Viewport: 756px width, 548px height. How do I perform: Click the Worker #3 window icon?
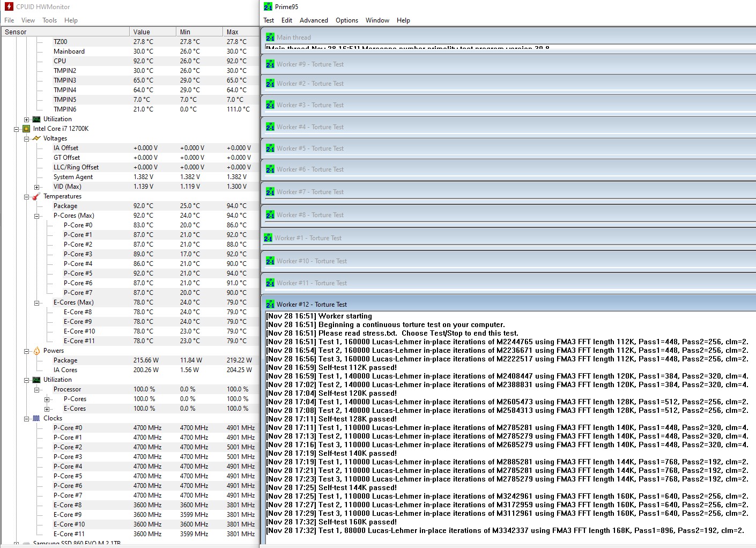coord(270,105)
